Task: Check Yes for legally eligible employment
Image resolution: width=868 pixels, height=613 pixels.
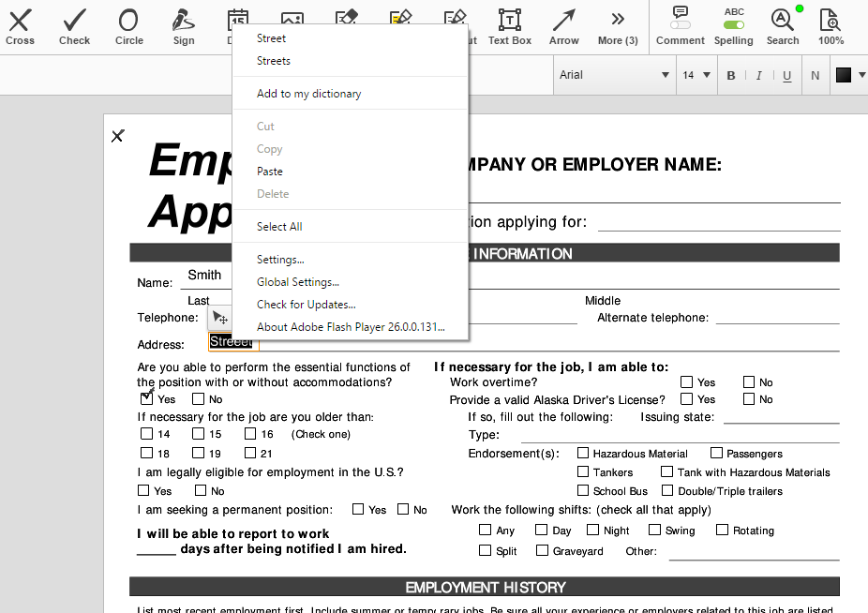Action: [143, 490]
